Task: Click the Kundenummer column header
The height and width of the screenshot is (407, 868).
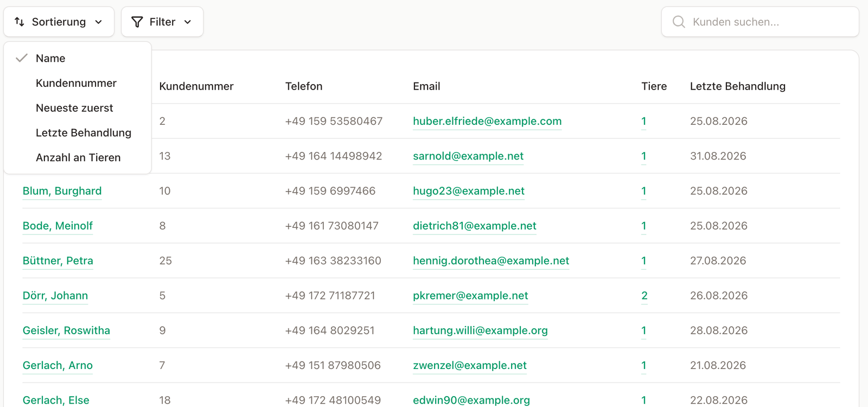Action: 196,86
